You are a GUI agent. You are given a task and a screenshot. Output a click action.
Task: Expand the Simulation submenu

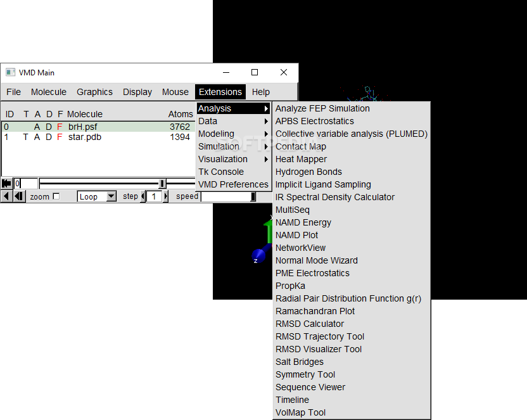click(234, 146)
